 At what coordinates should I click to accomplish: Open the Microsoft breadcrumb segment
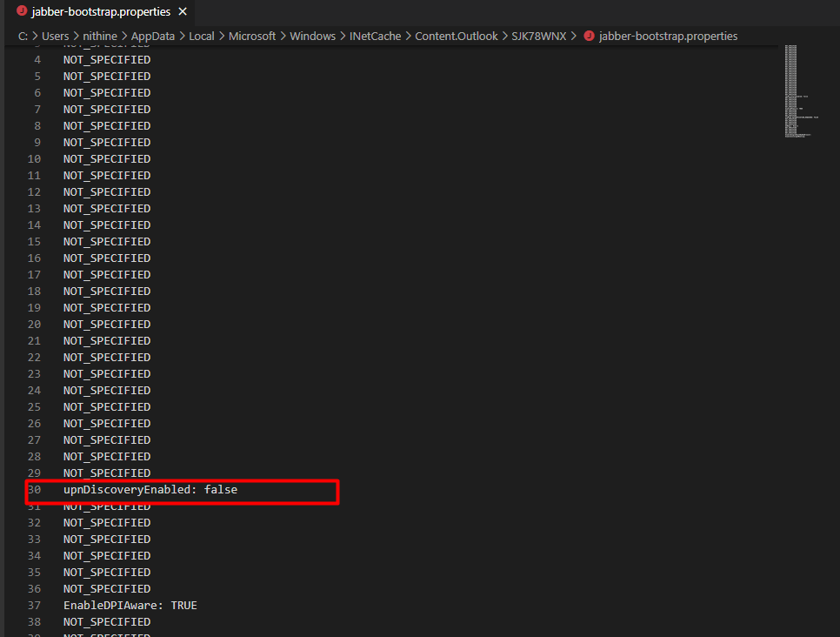coord(252,36)
